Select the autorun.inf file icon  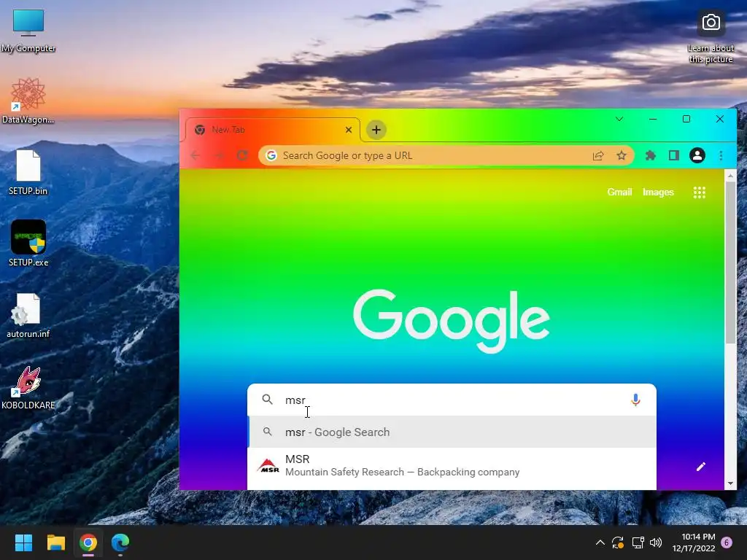tap(28, 315)
